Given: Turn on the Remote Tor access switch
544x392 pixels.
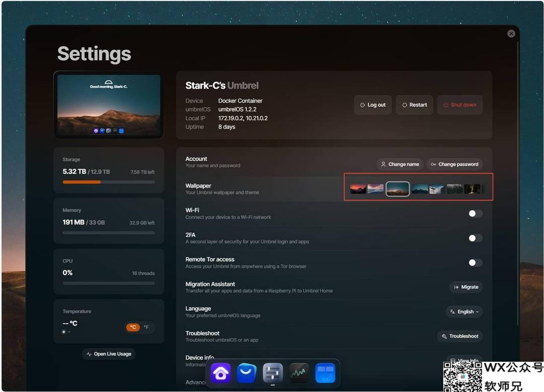Looking at the screenshot, I should pos(475,263).
